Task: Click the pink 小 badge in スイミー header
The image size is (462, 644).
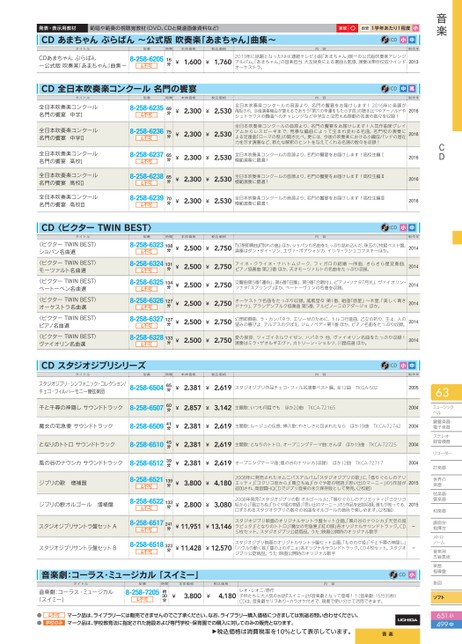Action: (412, 575)
